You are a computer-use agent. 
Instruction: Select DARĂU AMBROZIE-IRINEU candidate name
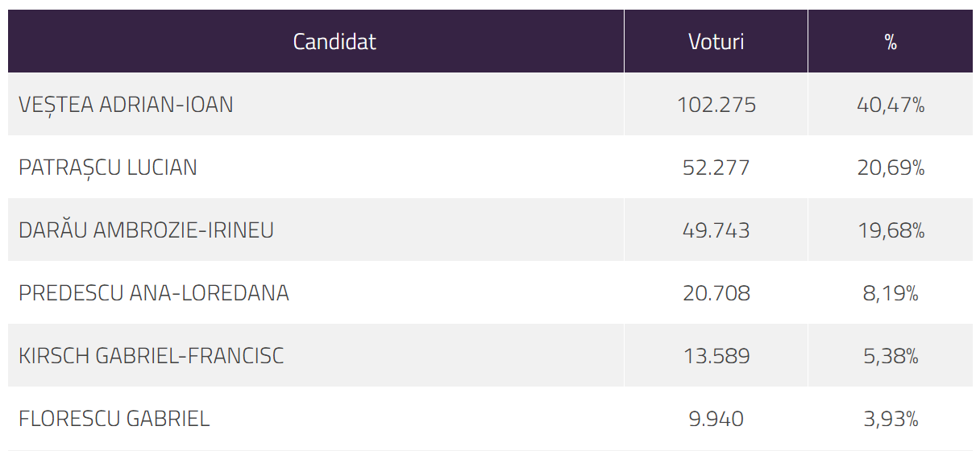(x=146, y=230)
